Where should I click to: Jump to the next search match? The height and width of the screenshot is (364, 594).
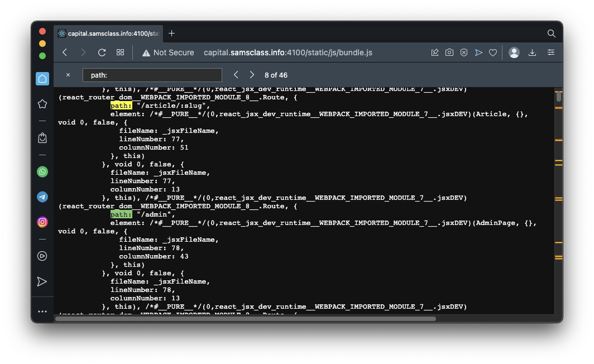252,75
